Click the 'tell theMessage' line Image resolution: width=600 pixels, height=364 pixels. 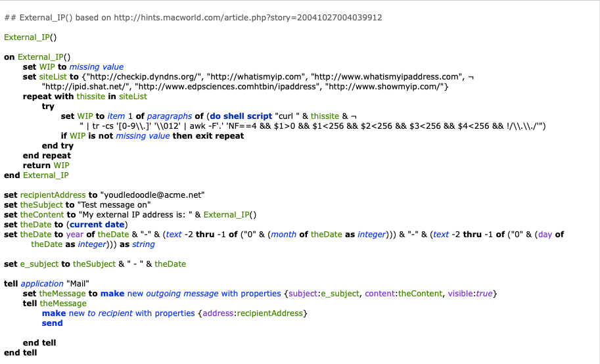[x=55, y=304]
